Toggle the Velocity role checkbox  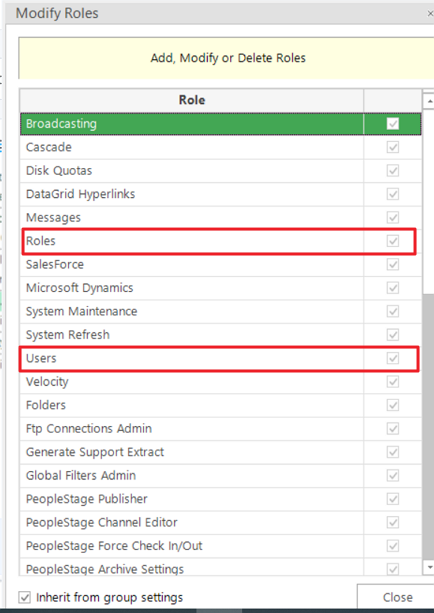[393, 382]
